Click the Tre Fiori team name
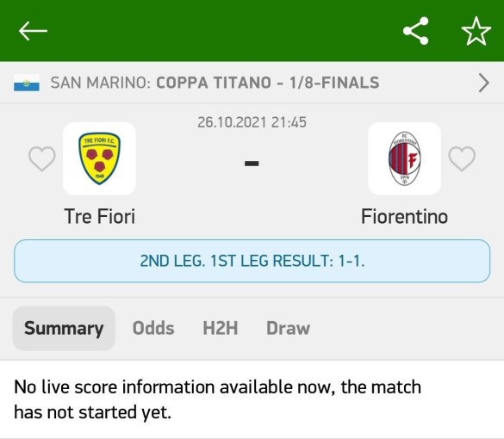This screenshot has width=504, height=439. (x=100, y=216)
